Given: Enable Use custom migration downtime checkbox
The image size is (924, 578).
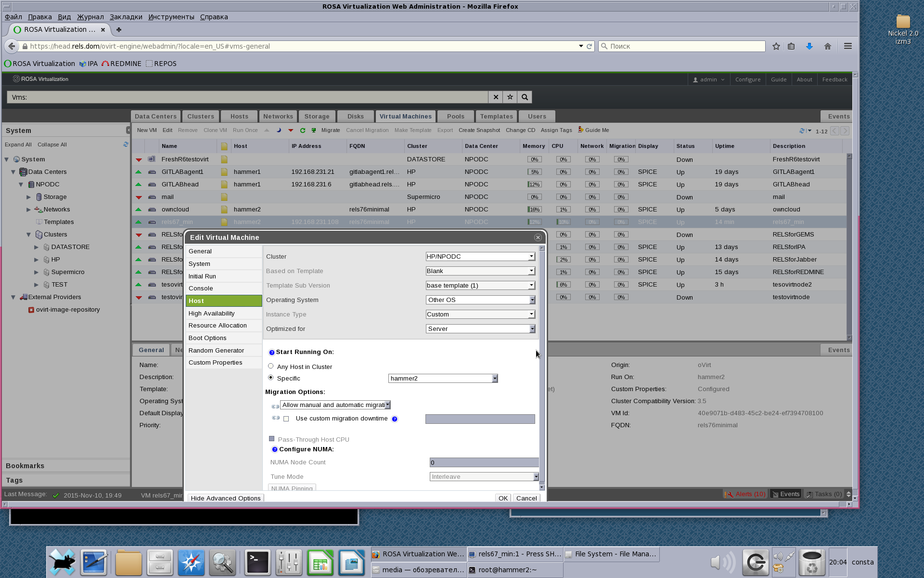Looking at the screenshot, I should (286, 419).
